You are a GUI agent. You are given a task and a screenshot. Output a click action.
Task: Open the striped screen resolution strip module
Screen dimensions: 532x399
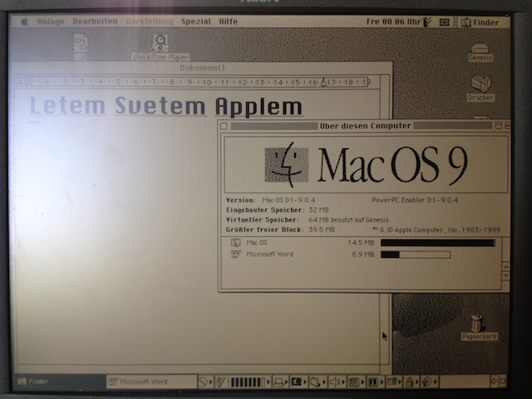coord(355,382)
